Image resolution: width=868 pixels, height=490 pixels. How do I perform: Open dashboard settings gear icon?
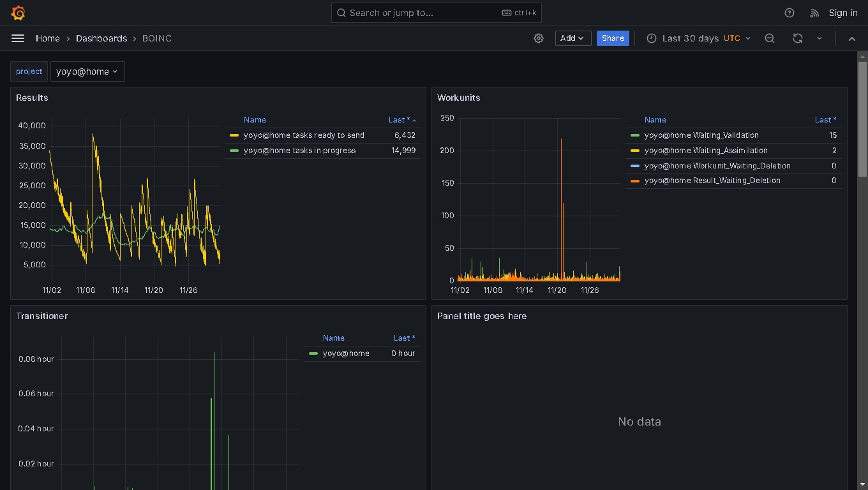(x=539, y=38)
